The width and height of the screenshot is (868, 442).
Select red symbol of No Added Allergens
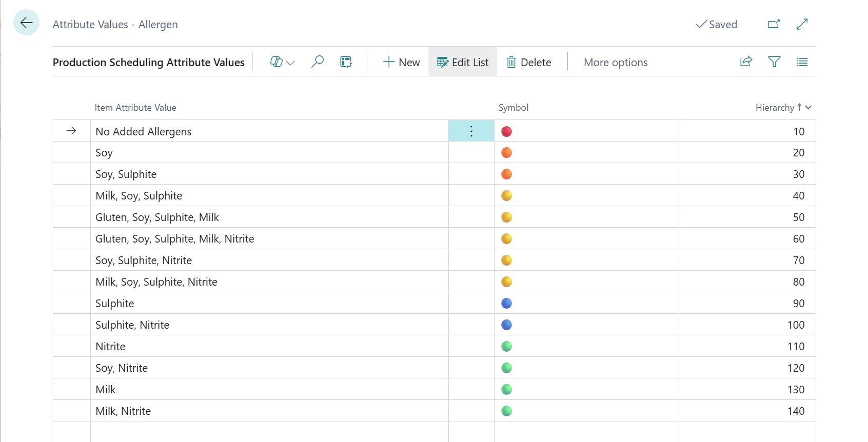(x=506, y=131)
